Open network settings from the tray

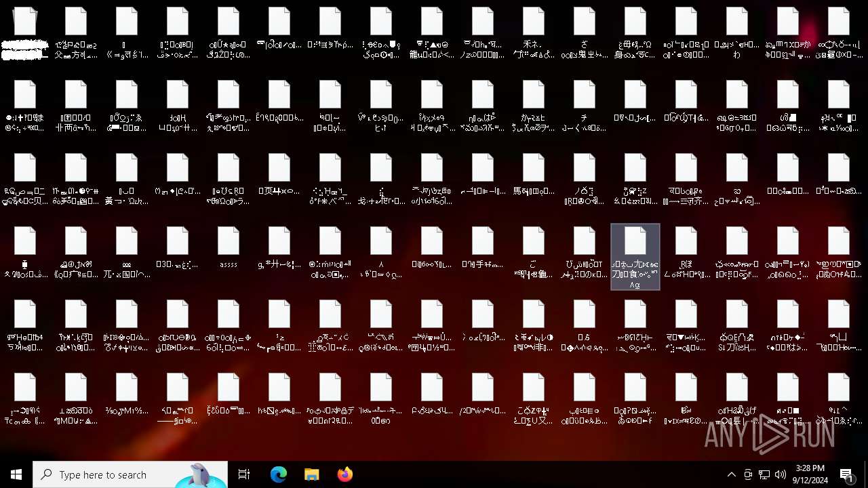[x=764, y=474]
